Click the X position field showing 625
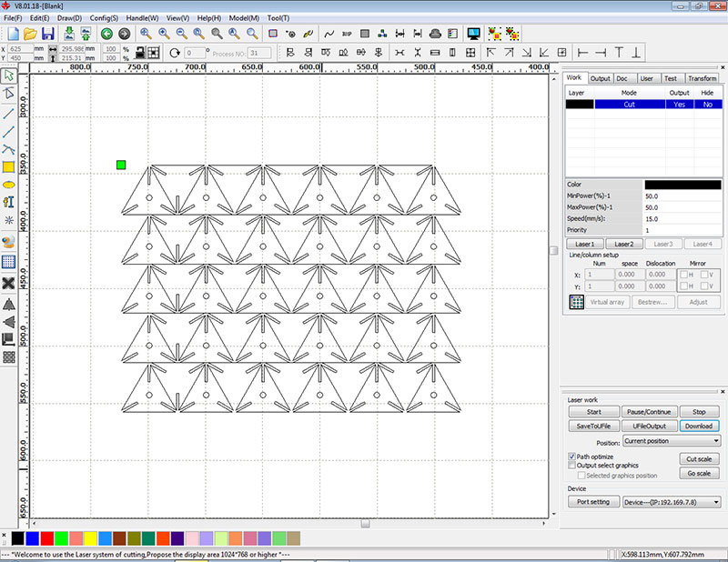Image resolution: width=728 pixels, height=562 pixels. [x=20, y=49]
